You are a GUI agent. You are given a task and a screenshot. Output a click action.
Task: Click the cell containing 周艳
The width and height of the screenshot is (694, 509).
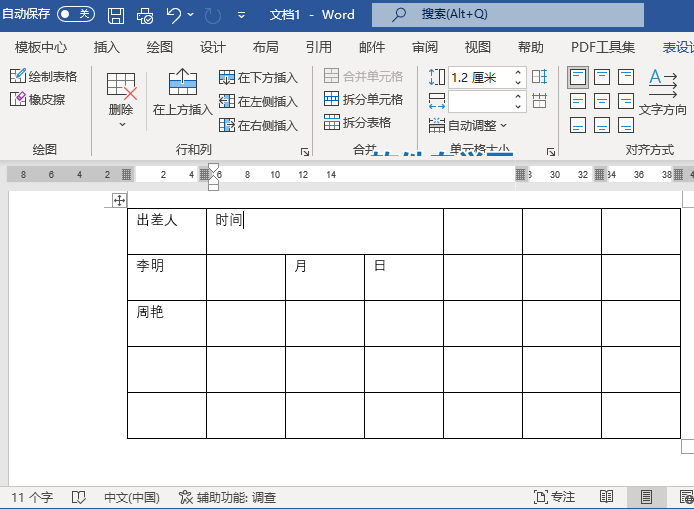coord(167,323)
